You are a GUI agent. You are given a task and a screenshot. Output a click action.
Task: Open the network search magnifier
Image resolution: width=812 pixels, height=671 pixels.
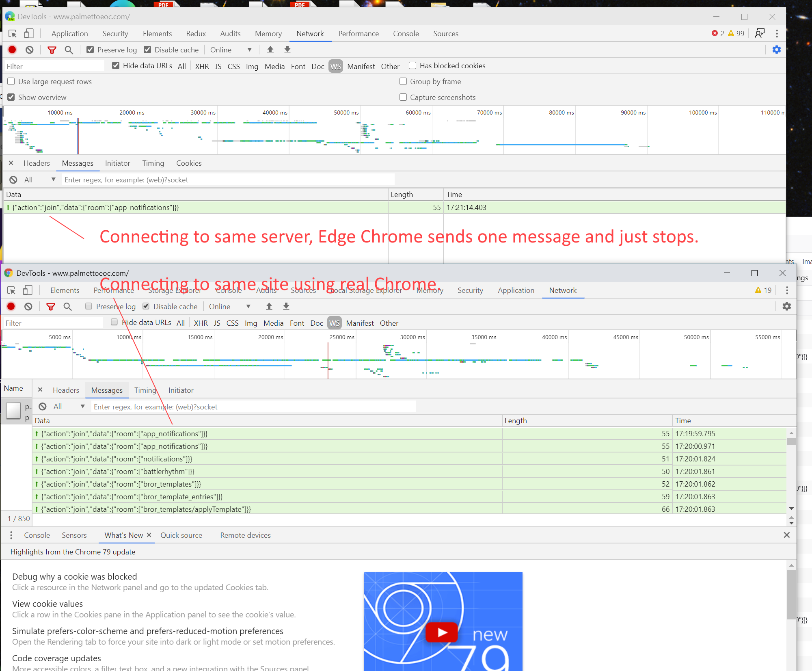[69, 50]
